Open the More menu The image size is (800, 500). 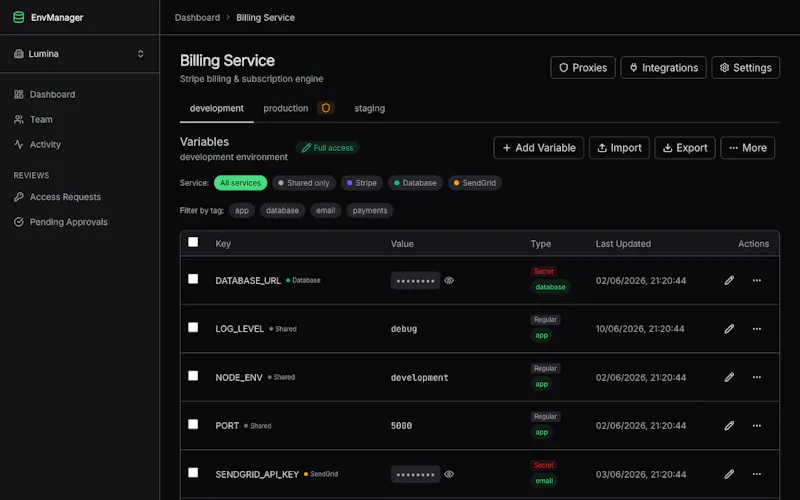747,148
